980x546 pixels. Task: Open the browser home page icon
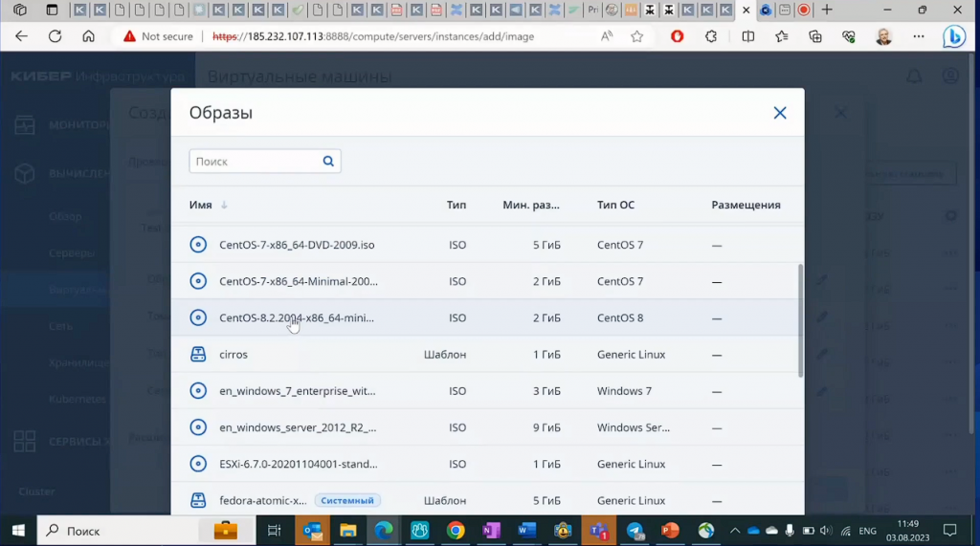click(x=89, y=36)
